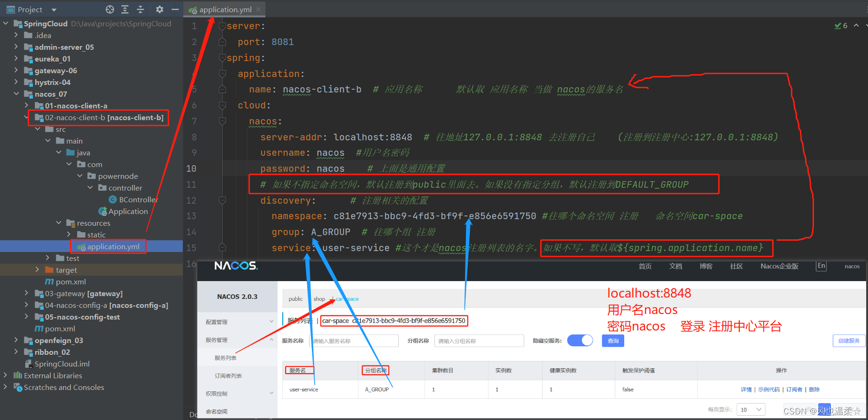Open the 博客 link in Nacos header

pos(706,266)
